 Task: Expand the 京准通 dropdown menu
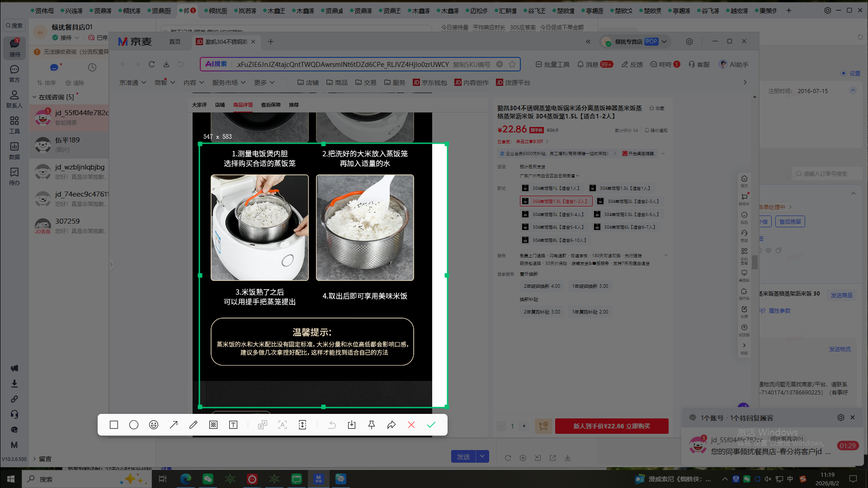[132, 83]
